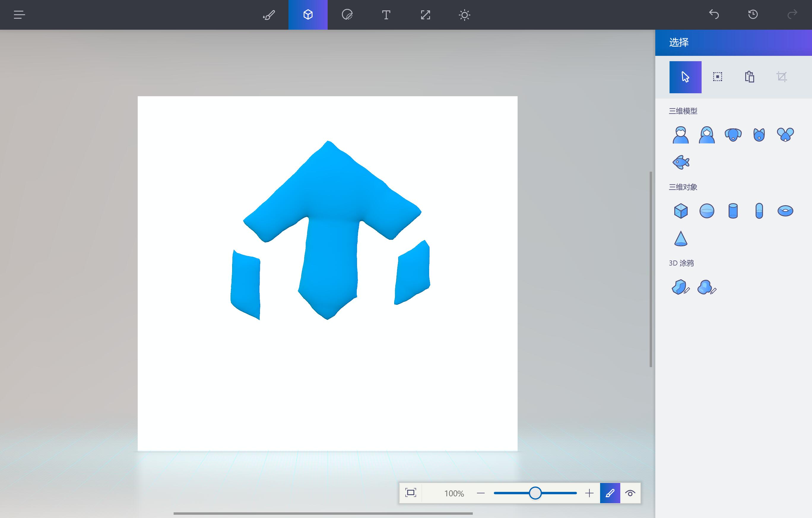This screenshot has height=518, width=812.
Task: Toggle 3D view mode eye icon
Action: point(630,493)
